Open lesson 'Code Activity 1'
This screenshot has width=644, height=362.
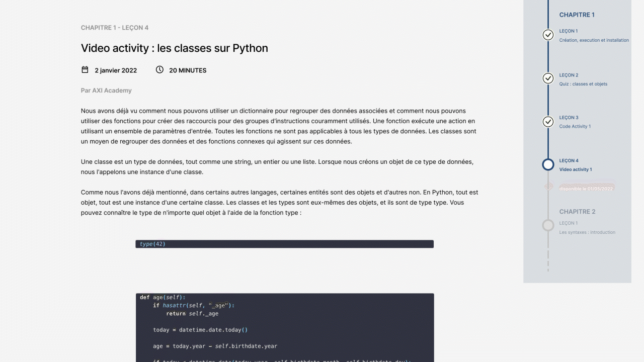pos(575,127)
